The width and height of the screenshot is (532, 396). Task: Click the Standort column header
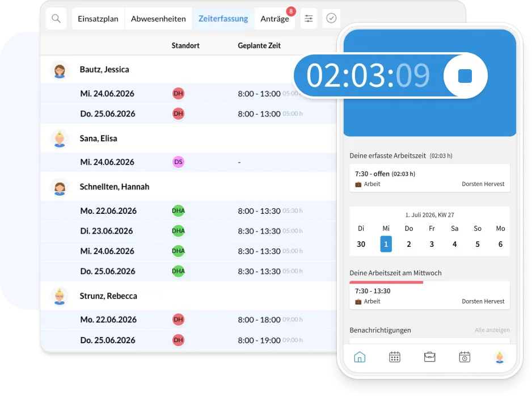(x=185, y=45)
